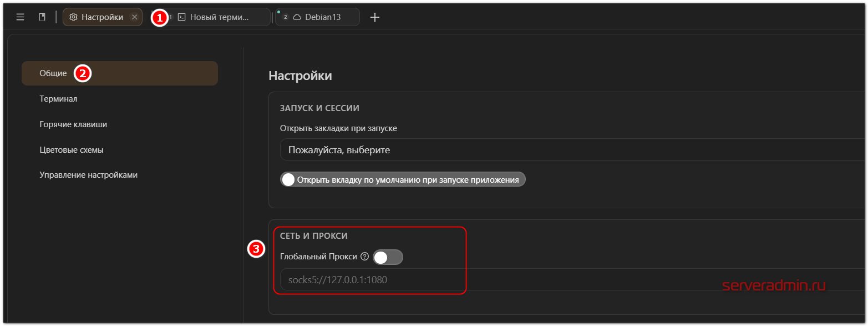Add a new tab with plus icon
Screen dimensions: 868x326
(x=375, y=17)
